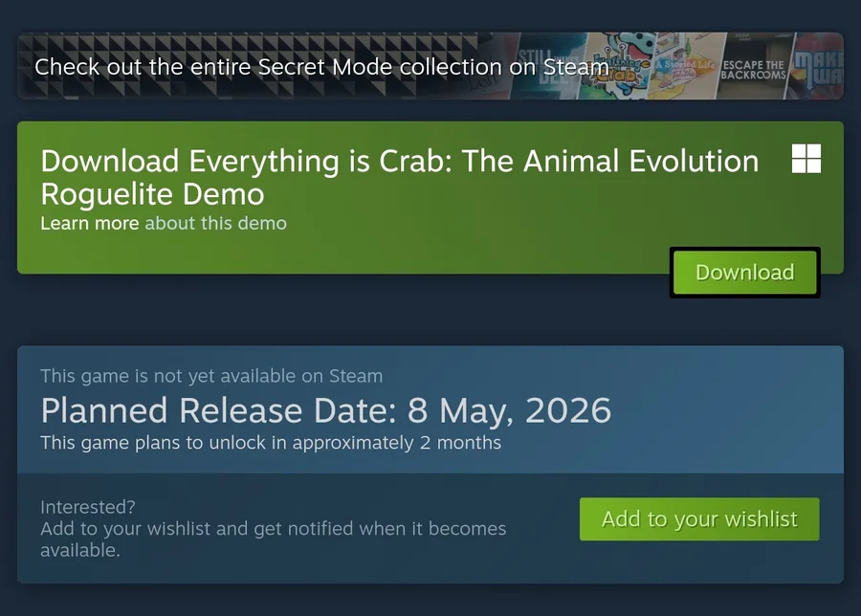Select the Everything is Crab banner thumbnail
The image size is (861, 616).
point(622,67)
